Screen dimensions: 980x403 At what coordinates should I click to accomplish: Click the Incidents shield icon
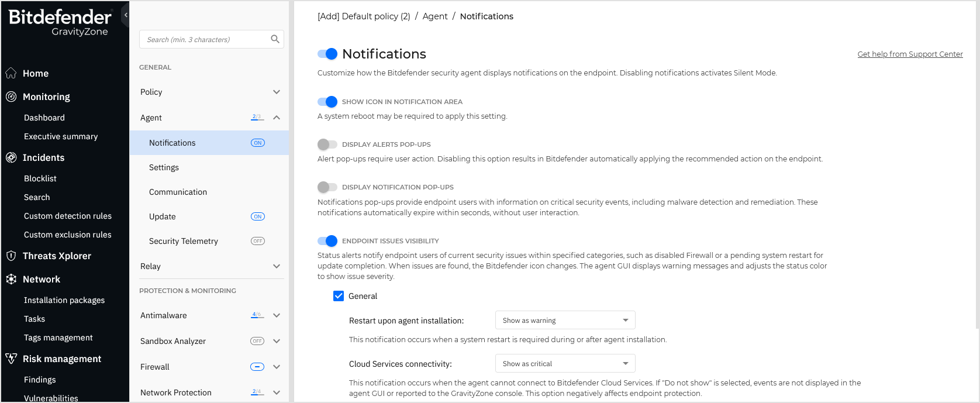point(11,157)
